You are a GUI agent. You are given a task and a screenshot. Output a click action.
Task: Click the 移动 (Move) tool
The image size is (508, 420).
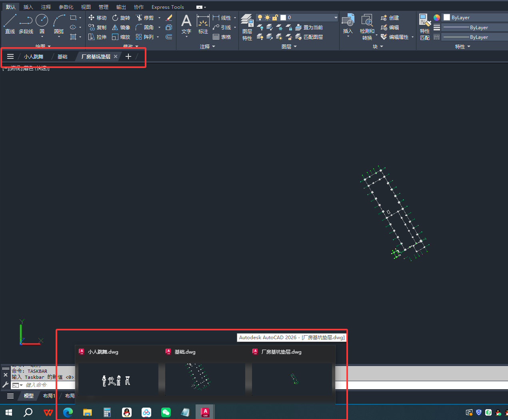tap(98, 18)
